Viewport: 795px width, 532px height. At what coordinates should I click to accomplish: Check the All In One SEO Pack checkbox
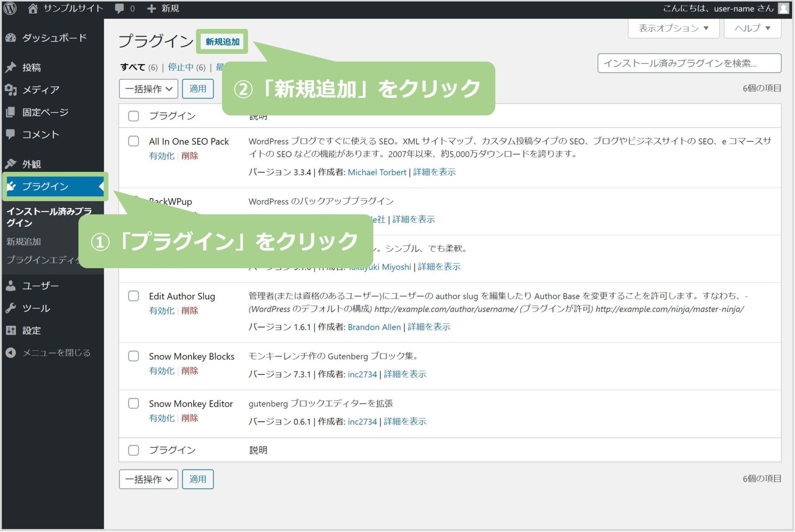pyautogui.click(x=133, y=141)
